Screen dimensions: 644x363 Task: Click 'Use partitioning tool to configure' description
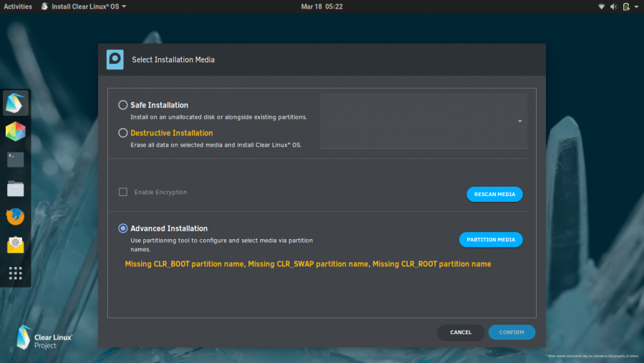pyautogui.click(x=221, y=245)
